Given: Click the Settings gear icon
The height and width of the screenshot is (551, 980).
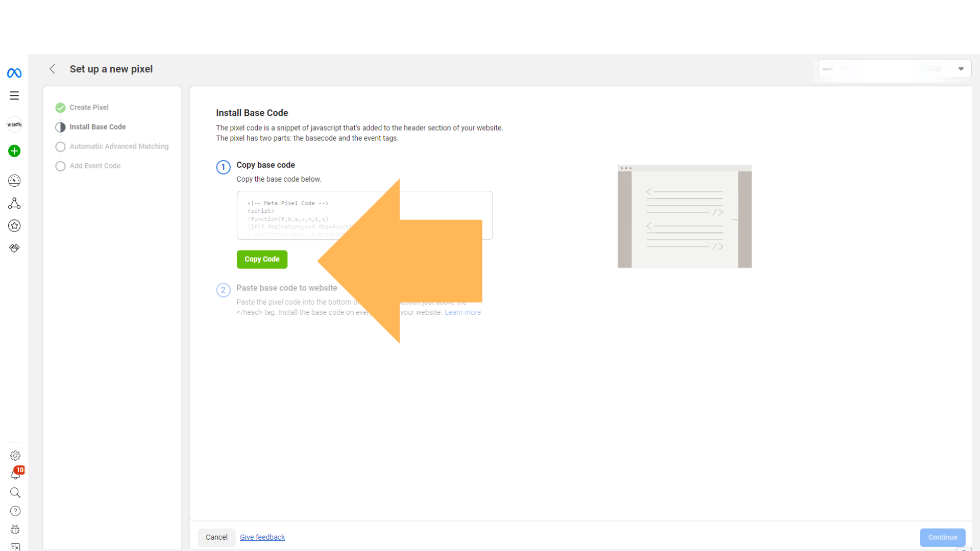Looking at the screenshot, I should click(15, 456).
